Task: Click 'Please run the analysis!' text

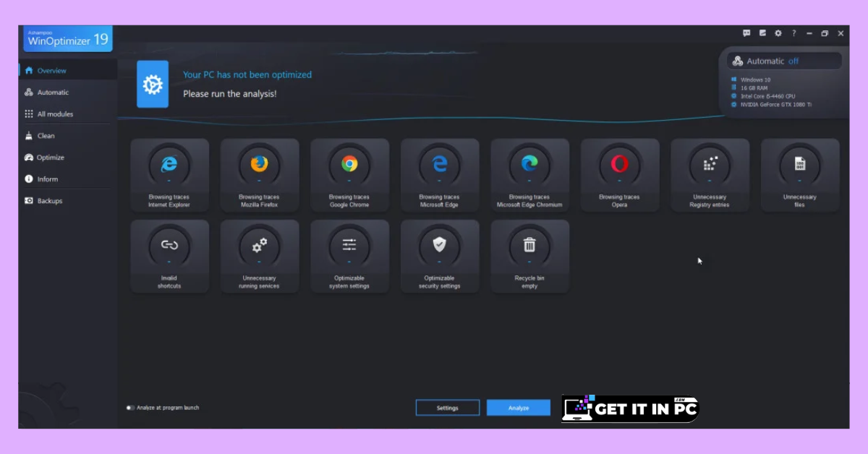Action: [x=230, y=94]
